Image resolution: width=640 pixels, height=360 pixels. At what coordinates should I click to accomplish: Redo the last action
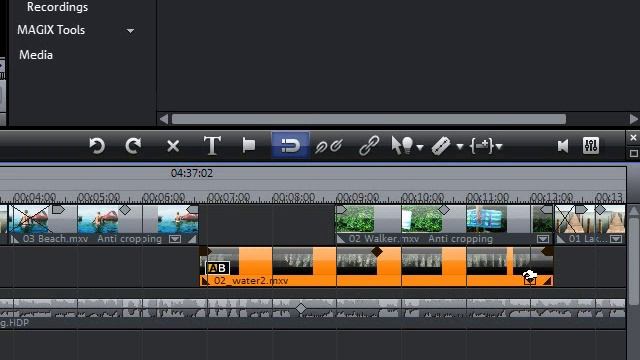point(133,146)
